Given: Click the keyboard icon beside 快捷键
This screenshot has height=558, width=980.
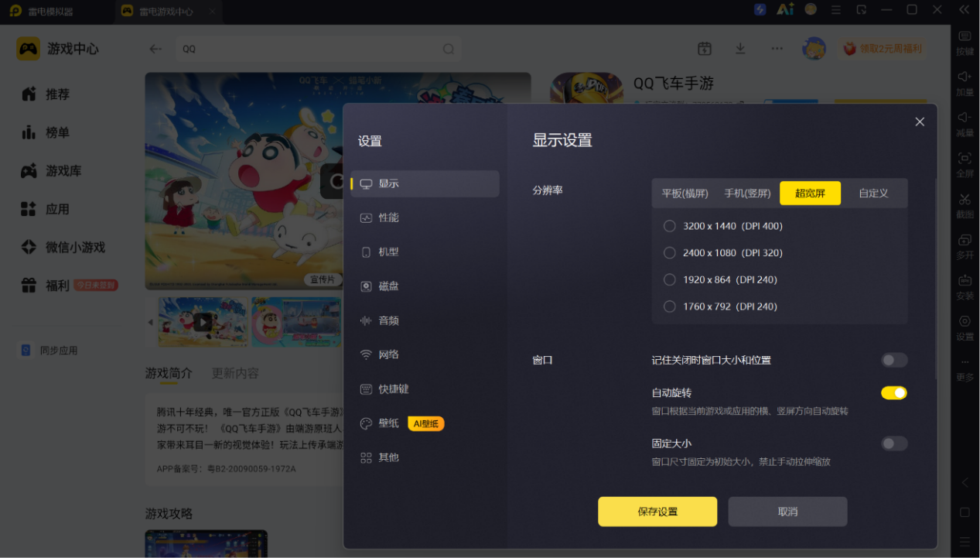Looking at the screenshot, I should pos(367,389).
